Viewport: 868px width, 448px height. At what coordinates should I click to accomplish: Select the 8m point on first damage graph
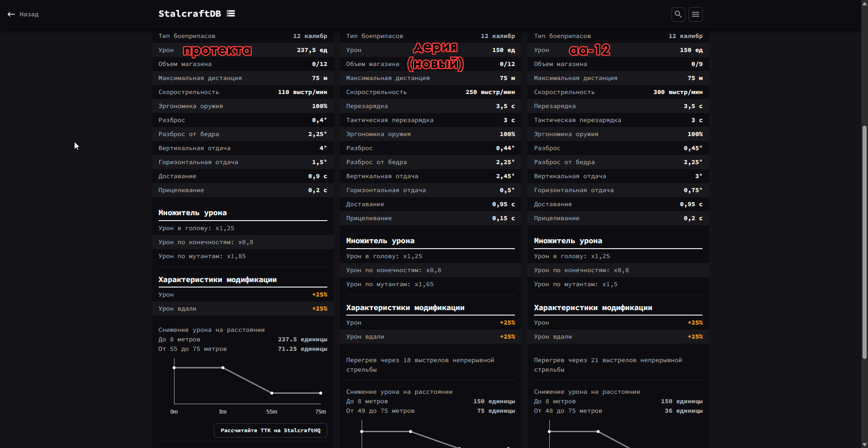[223, 368]
